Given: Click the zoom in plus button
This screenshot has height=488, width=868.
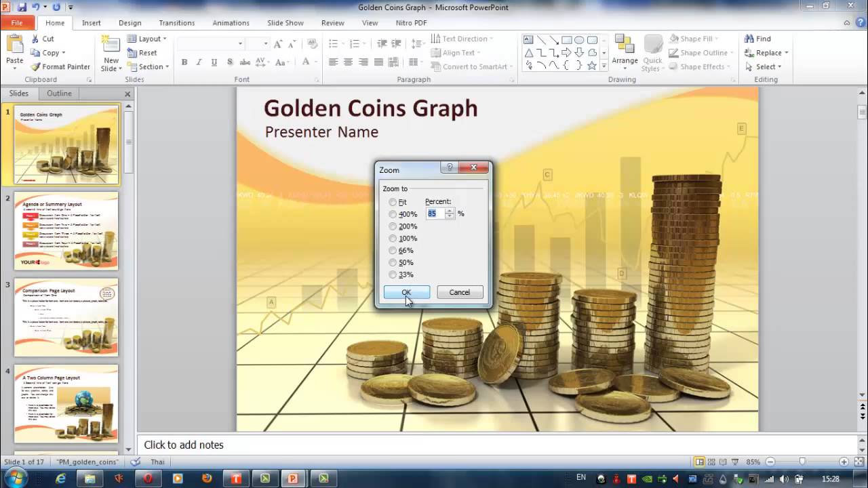Looking at the screenshot, I should coord(844,462).
